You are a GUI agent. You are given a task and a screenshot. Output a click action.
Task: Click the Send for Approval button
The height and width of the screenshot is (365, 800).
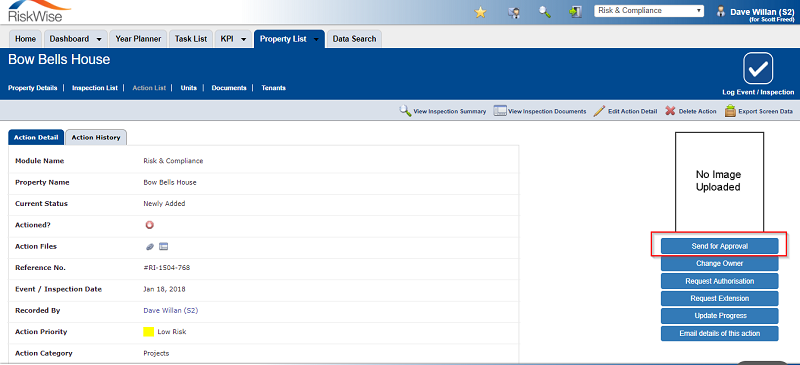720,246
